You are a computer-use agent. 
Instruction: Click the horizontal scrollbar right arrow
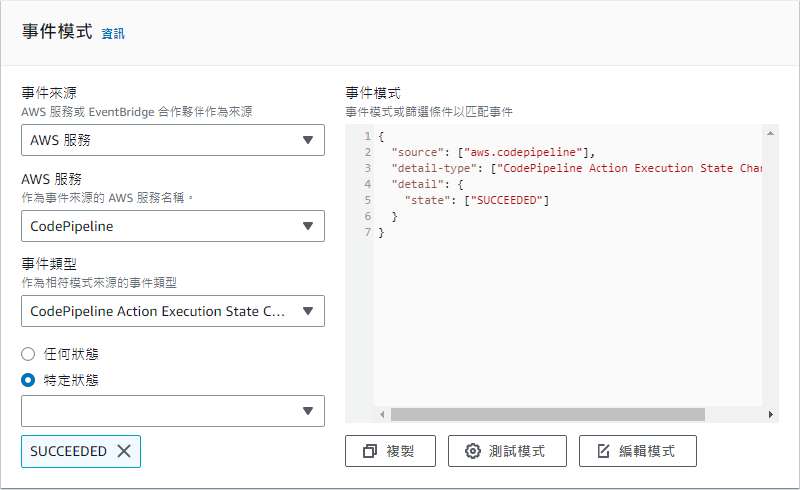pos(770,414)
